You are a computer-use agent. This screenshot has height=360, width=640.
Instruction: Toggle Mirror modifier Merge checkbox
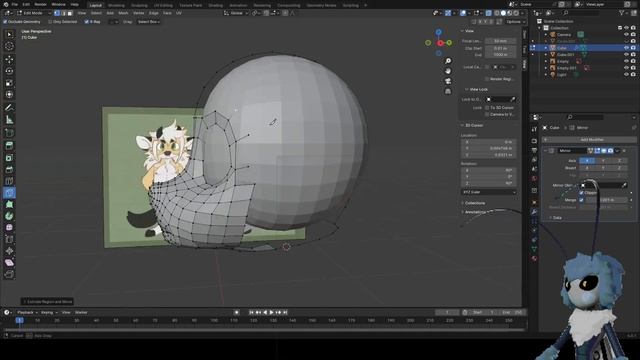pyautogui.click(x=581, y=200)
